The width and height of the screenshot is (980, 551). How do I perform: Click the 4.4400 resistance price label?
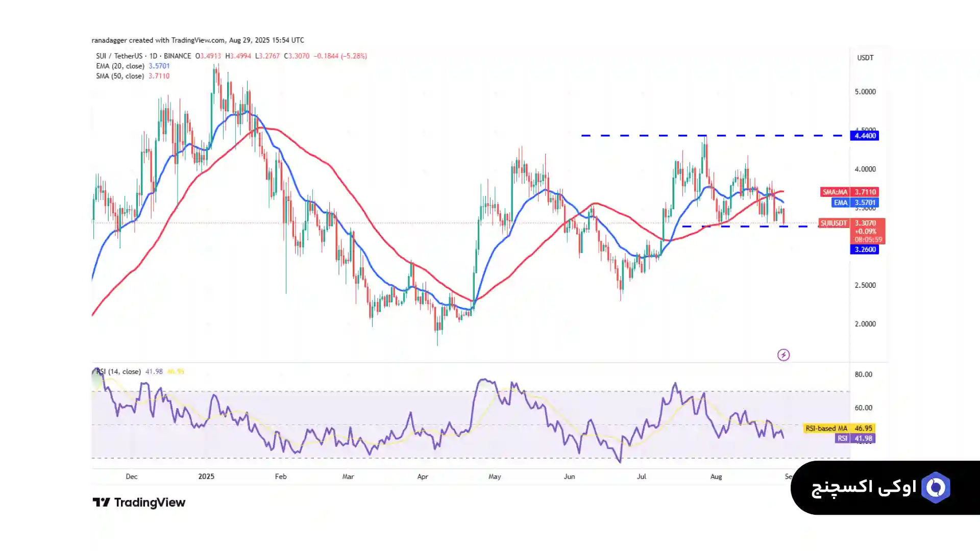tap(865, 136)
